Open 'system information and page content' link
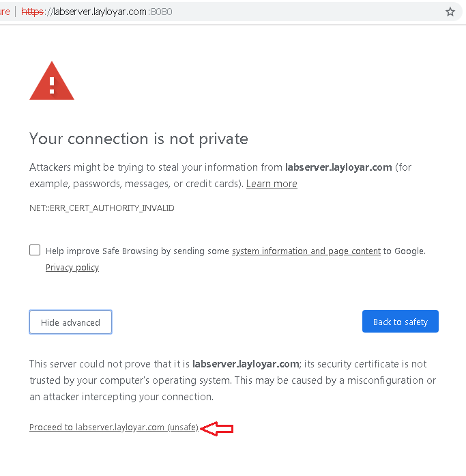 pyautogui.click(x=306, y=251)
